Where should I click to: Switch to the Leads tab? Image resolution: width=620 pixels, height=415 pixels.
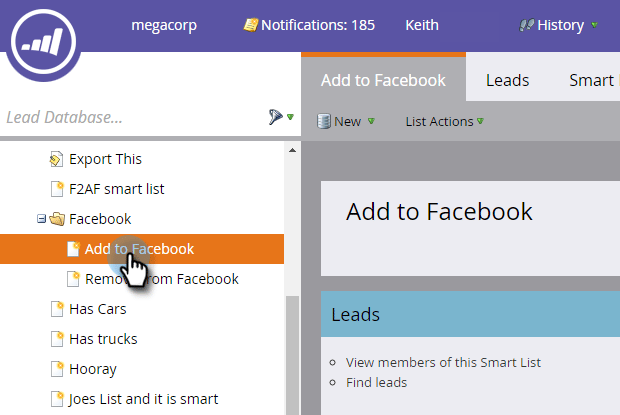(507, 80)
